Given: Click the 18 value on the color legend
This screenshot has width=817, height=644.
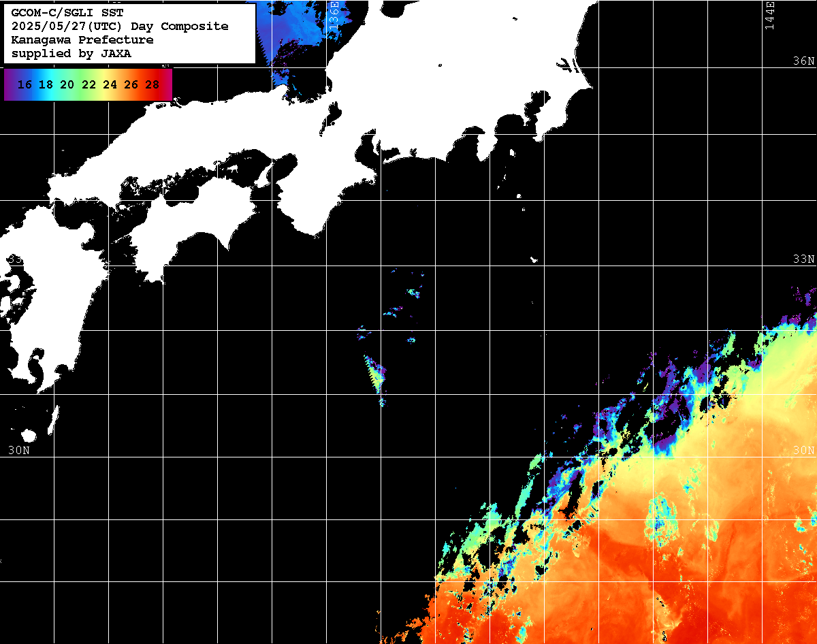Looking at the screenshot, I should [x=46, y=85].
